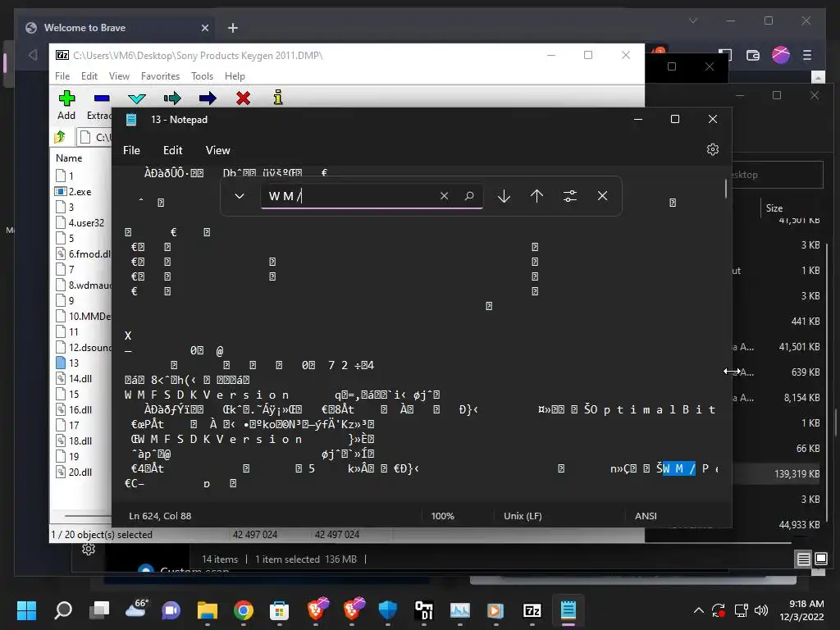The height and width of the screenshot is (630, 840).
Task: Click the Info yellow icon in 7-Zip toolbar
Action: (x=277, y=98)
